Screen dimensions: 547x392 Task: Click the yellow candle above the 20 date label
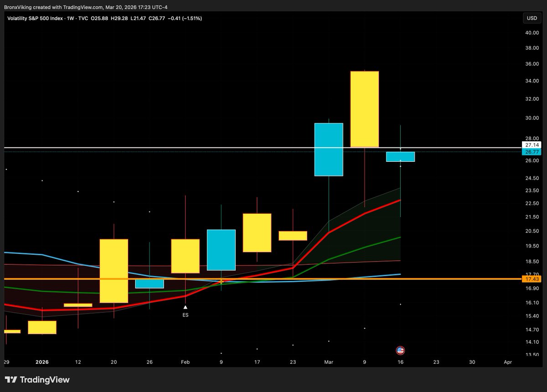(x=114, y=271)
